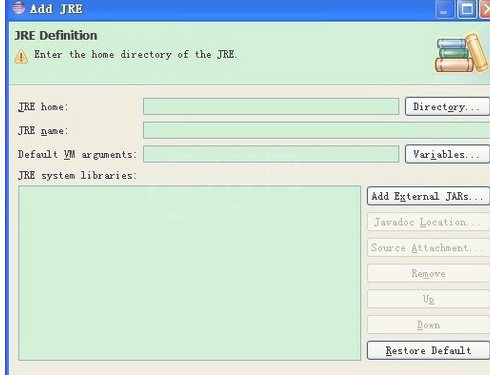
Task: Open the Directory... browser button
Action: (447, 107)
